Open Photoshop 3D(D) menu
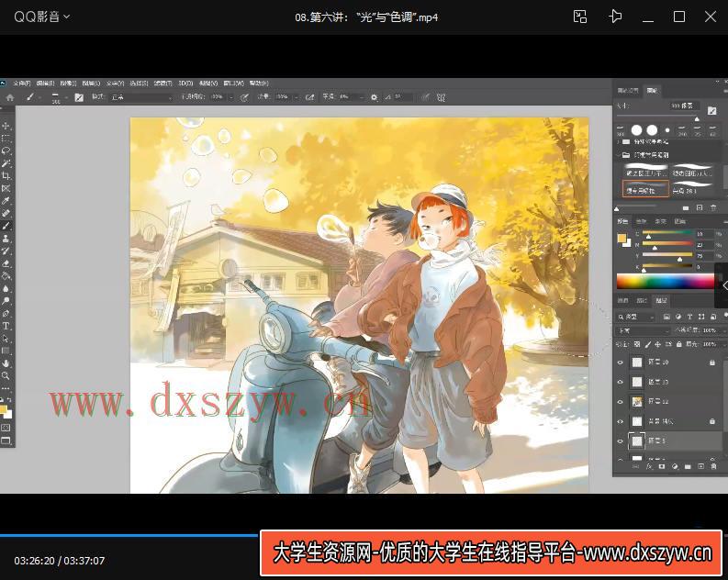This screenshot has height=580, width=728. click(x=185, y=84)
